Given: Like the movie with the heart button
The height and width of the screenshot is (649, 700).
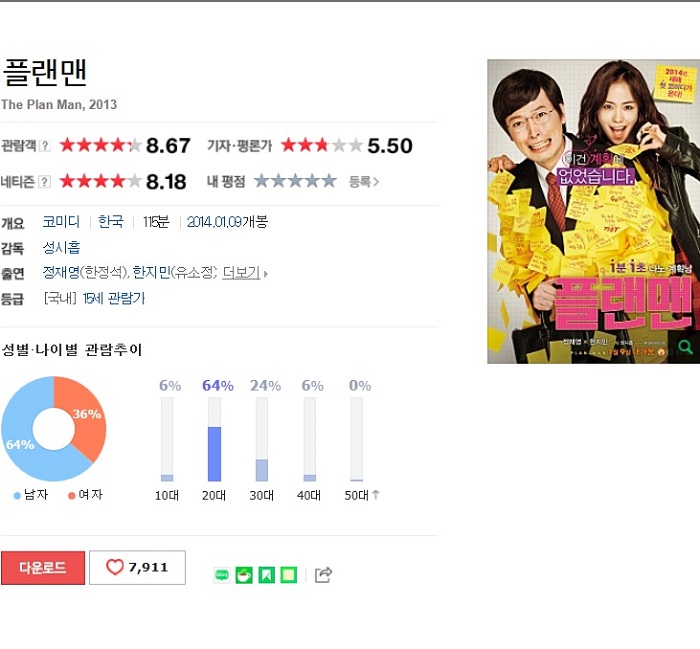Looking at the screenshot, I should coord(138,567).
